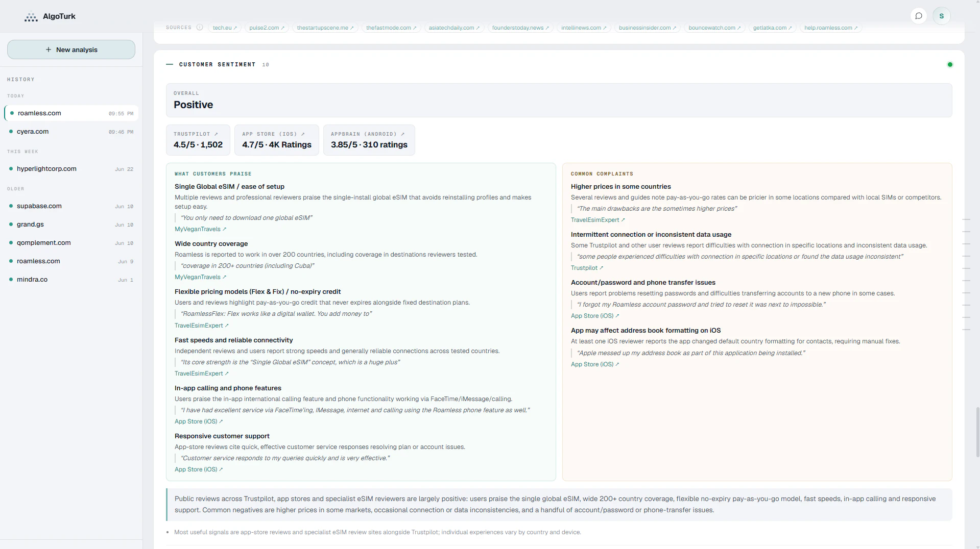Click the green status dot in Customer Sentiment

click(x=950, y=65)
